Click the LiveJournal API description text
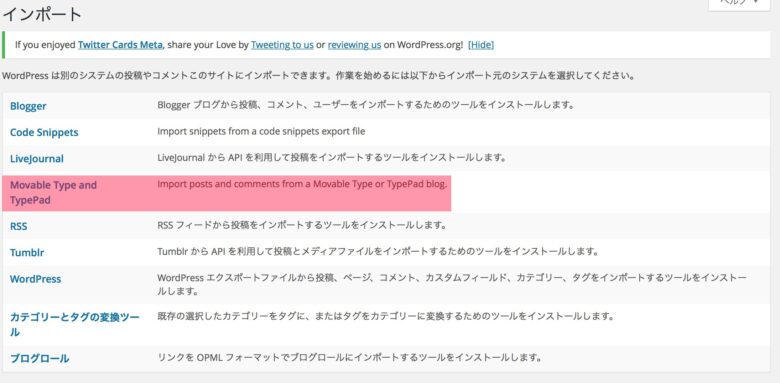Viewport: 780px width, 383px height. pos(331,158)
